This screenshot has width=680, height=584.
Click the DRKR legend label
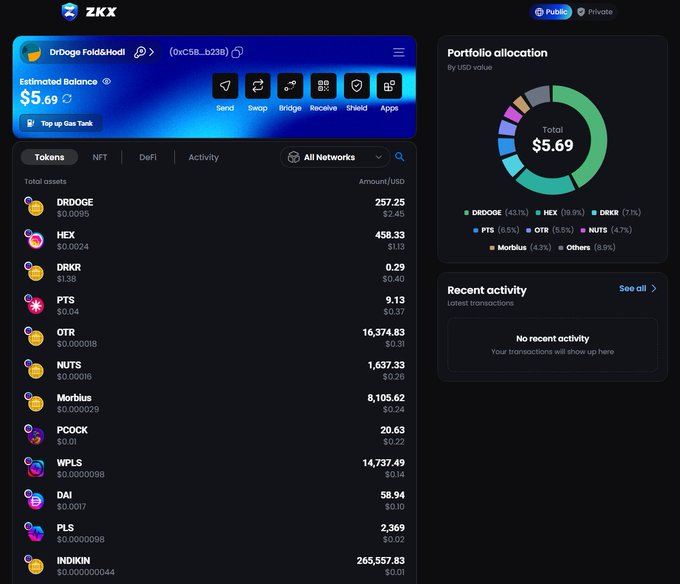tap(609, 212)
